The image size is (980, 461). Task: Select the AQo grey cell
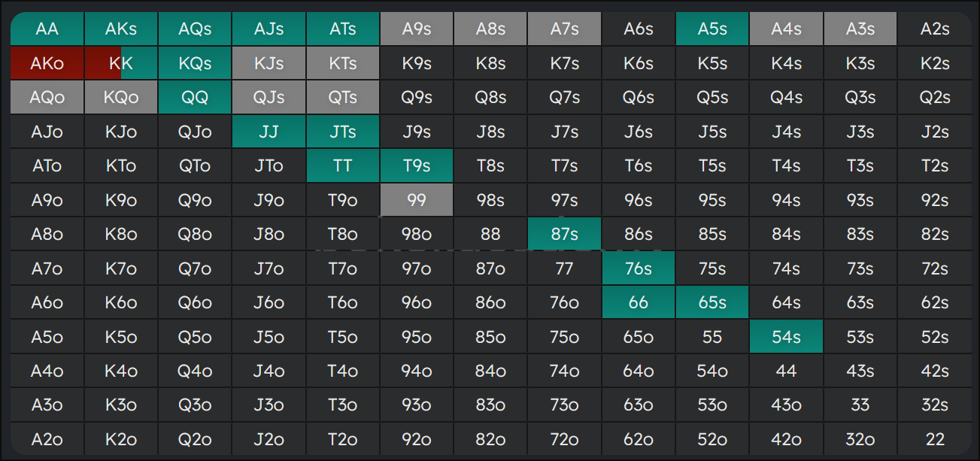(47, 98)
